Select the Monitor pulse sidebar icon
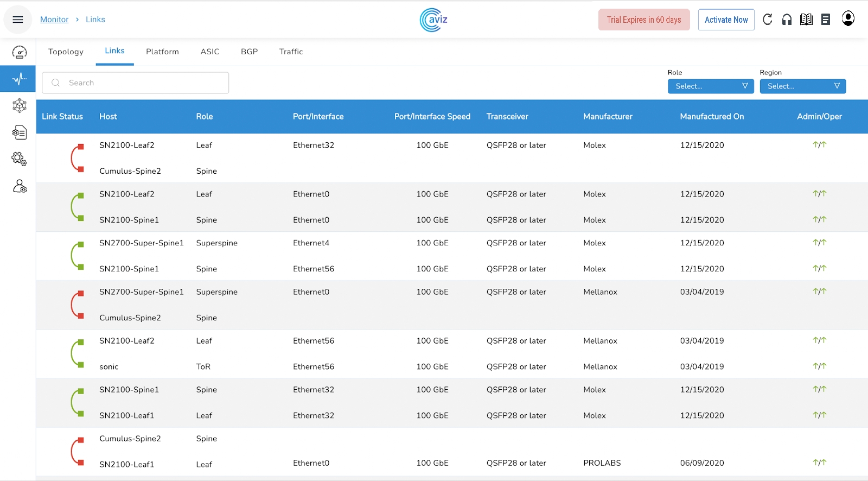Screen dimensions: 868x481 click(x=19, y=79)
